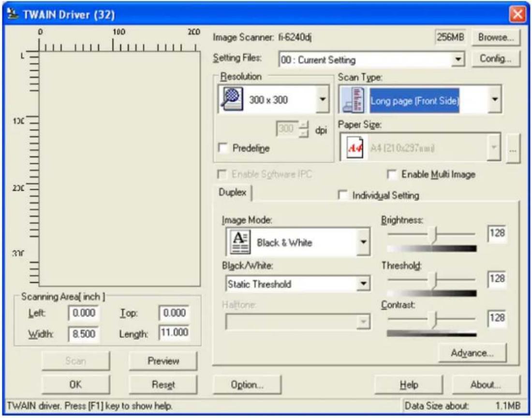Image resolution: width=532 pixels, height=418 pixels.
Task: Click the Image Scanner fi-6240dj text
Action: (262, 37)
